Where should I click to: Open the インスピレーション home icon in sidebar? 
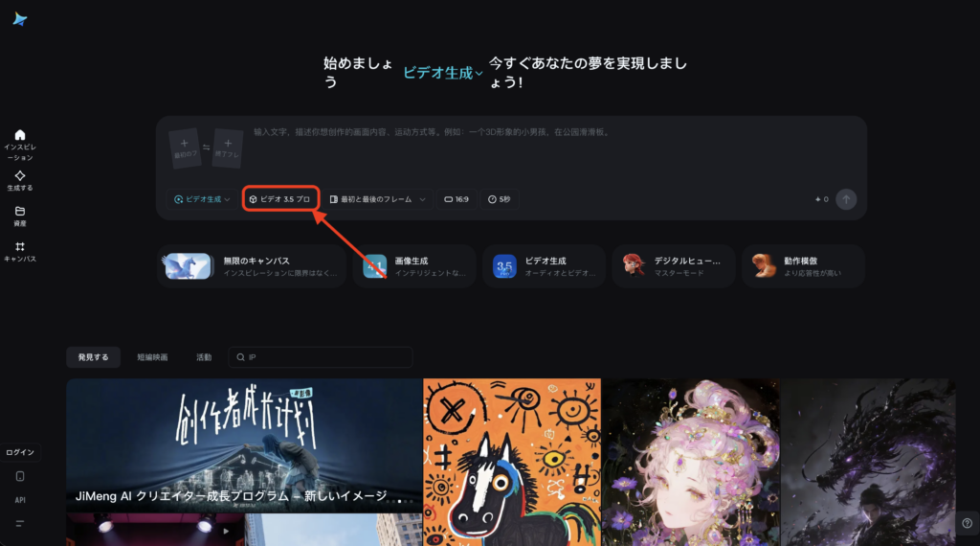tap(20, 135)
